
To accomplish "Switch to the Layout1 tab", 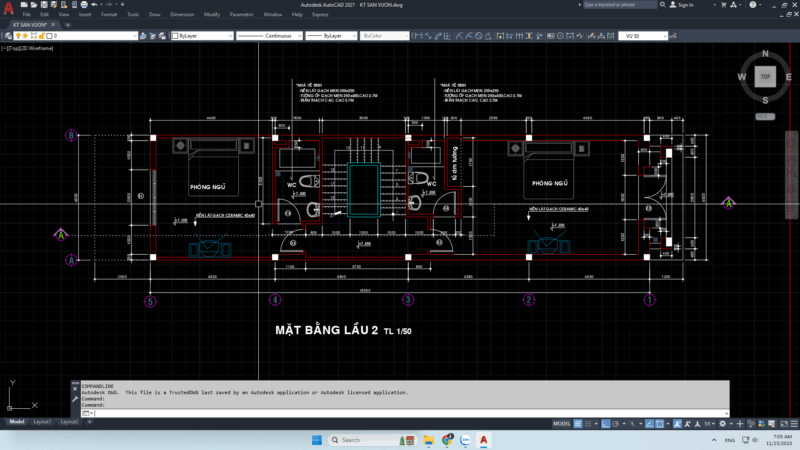I will point(42,422).
